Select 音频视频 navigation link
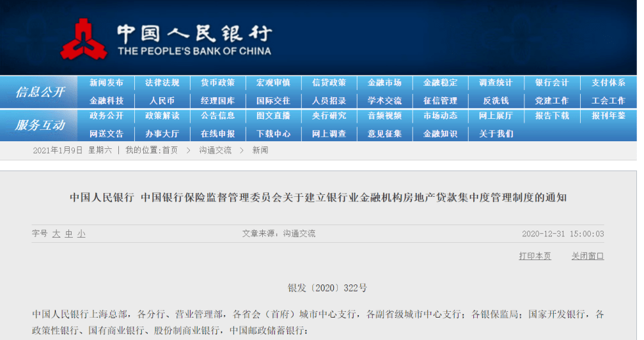This screenshot has width=644, height=340. (x=384, y=116)
